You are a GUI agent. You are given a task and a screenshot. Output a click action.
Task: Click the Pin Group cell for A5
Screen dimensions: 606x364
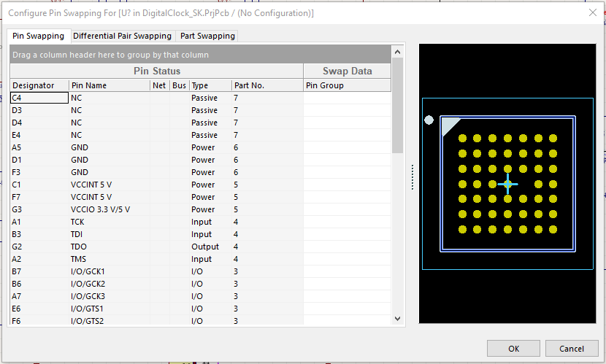tap(347, 147)
